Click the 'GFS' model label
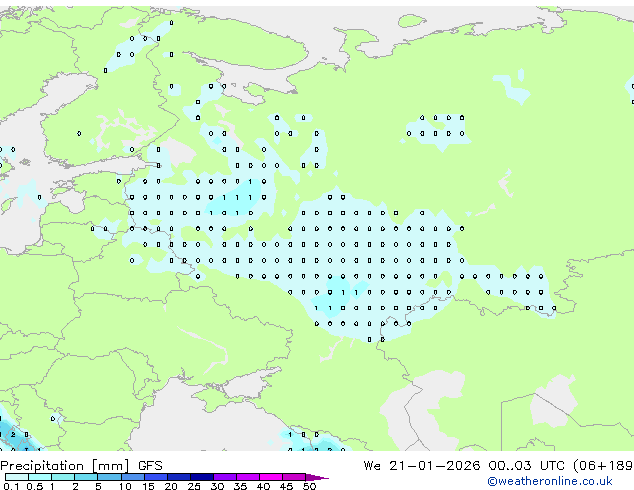The width and height of the screenshot is (634, 490). click(150, 466)
